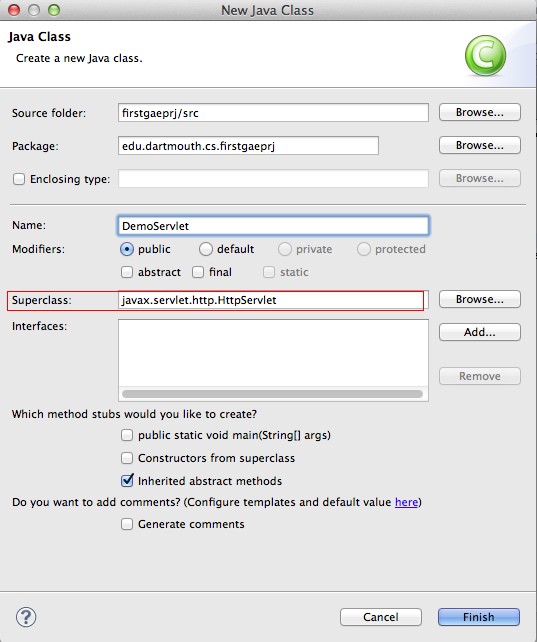Browse for the Package
537x642 pixels.
point(480,145)
